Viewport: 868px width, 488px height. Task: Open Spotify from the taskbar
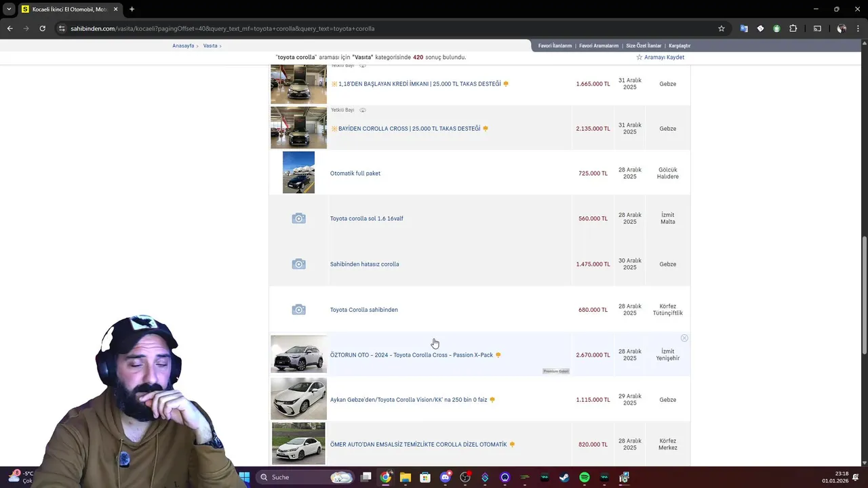(585, 477)
